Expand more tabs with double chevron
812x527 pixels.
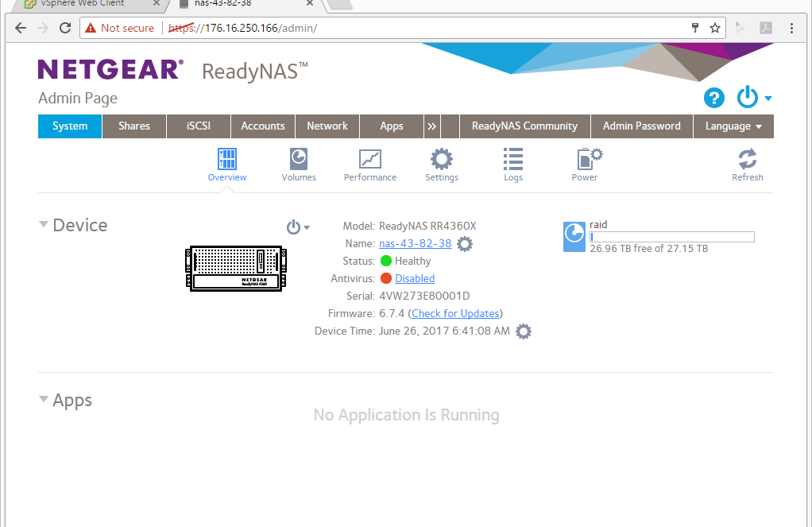coord(431,126)
